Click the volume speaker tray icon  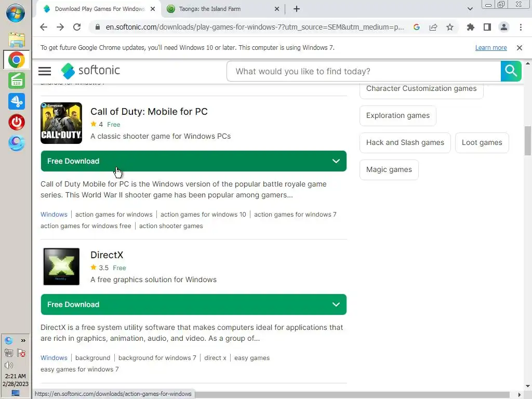point(8,365)
